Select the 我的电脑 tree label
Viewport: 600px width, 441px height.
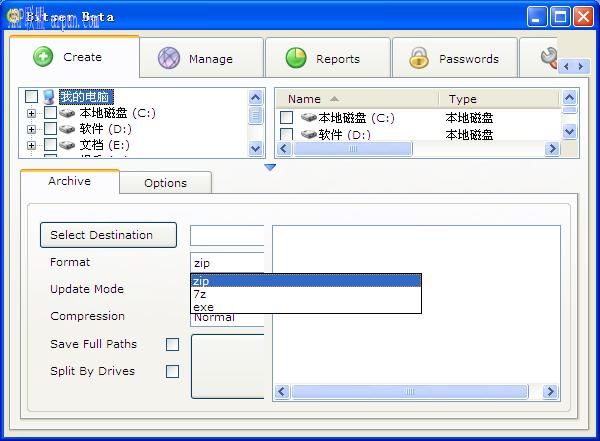point(86,97)
